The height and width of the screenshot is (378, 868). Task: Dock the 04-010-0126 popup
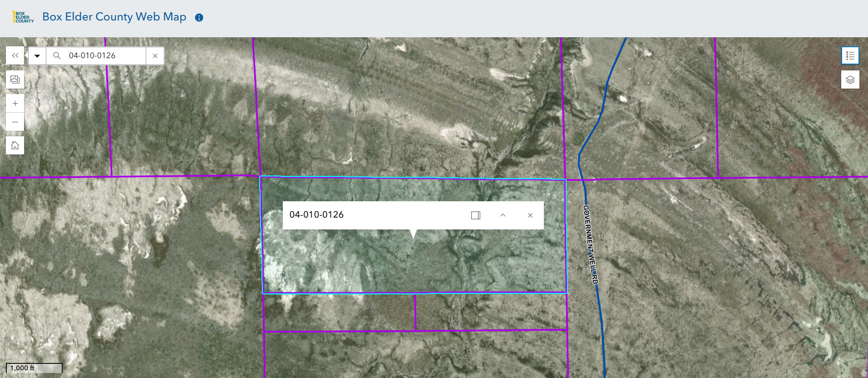click(x=475, y=215)
